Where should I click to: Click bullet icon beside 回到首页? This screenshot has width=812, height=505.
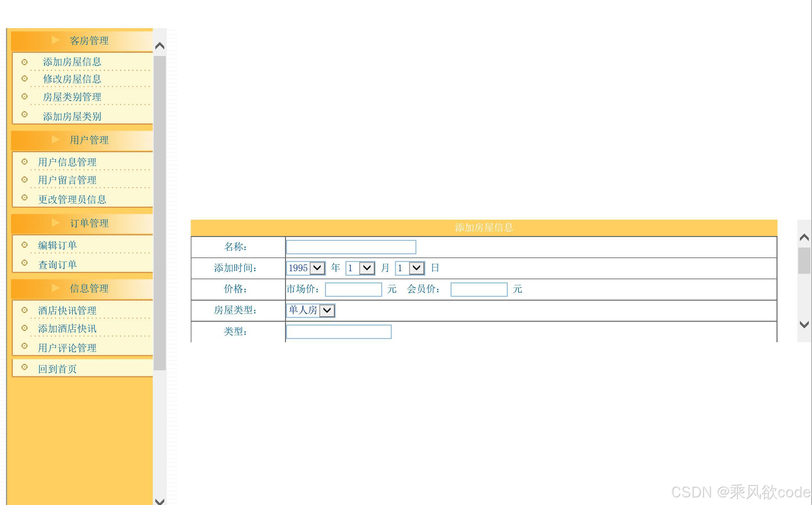pyautogui.click(x=24, y=367)
